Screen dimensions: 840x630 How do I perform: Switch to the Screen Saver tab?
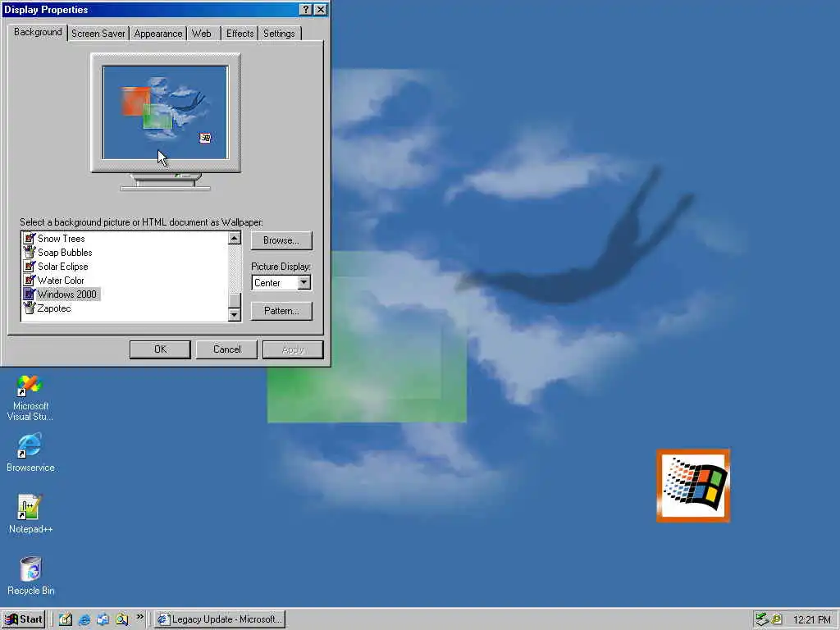(98, 33)
